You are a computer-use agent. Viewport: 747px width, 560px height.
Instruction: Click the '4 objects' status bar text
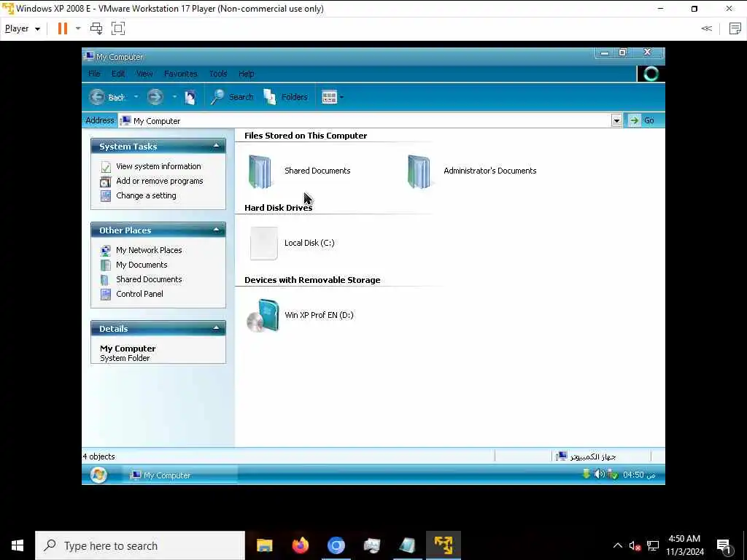click(99, 456)
